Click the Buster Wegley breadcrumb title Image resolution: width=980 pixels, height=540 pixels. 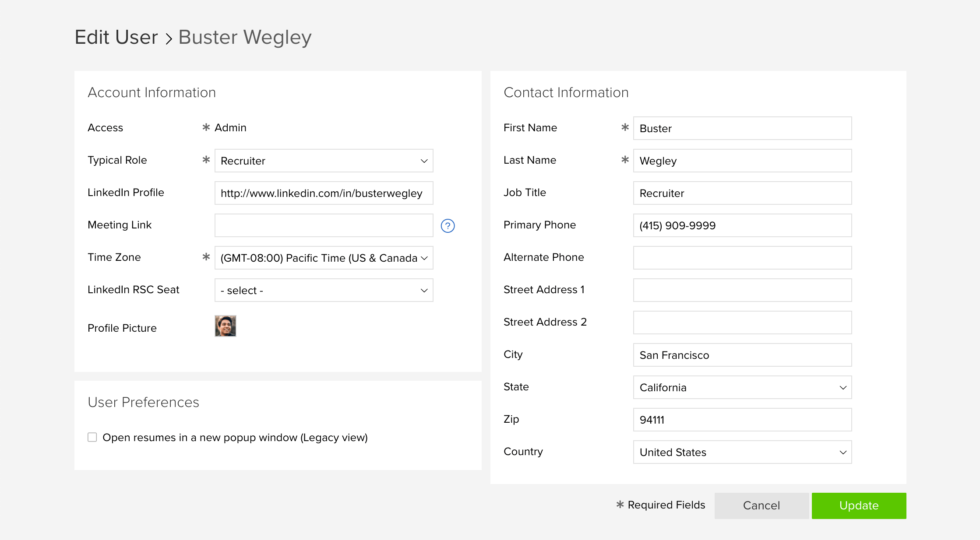tap(245, 37)
